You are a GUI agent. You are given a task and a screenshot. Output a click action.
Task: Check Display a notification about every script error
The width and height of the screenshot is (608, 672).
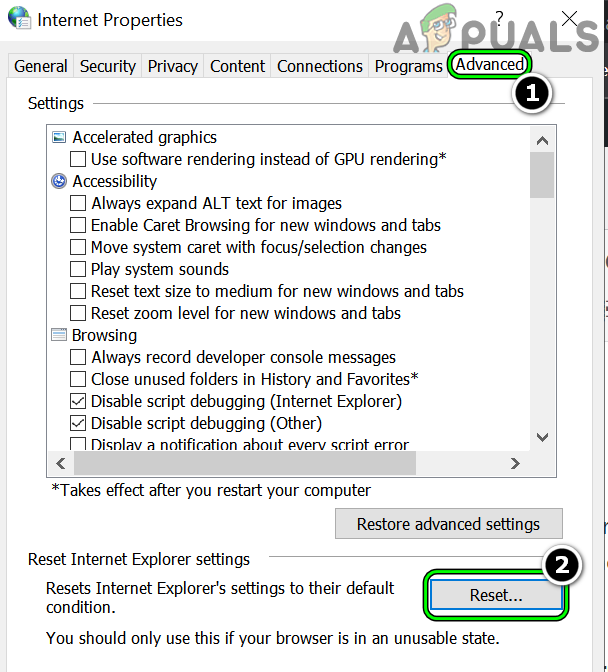[78, 444]
